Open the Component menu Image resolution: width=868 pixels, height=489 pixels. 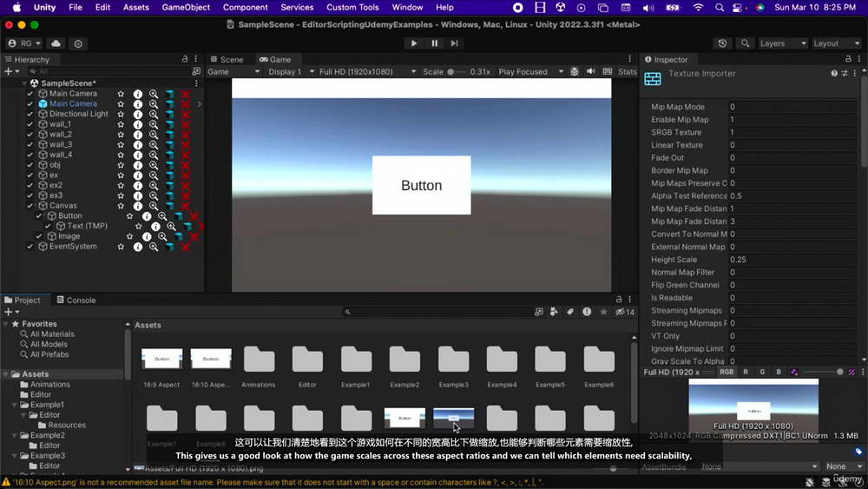(246, 7)
